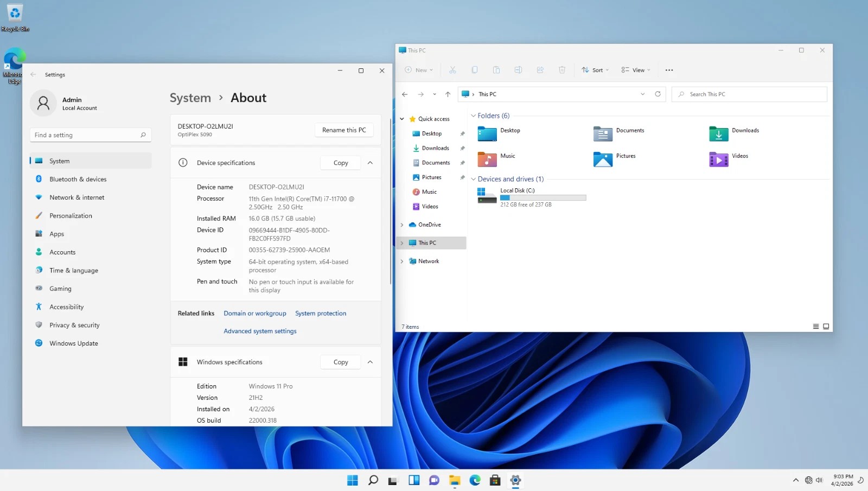Open Task View from the taskbar
Image resolution: width=868 pixels, height=491 pixels.
coord(393,480)
